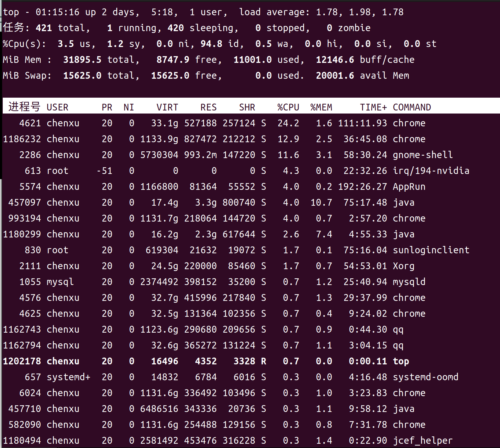This screenshot has height=448, width=500.
Task: Click the %MEM column header
Action: (321, 107)
